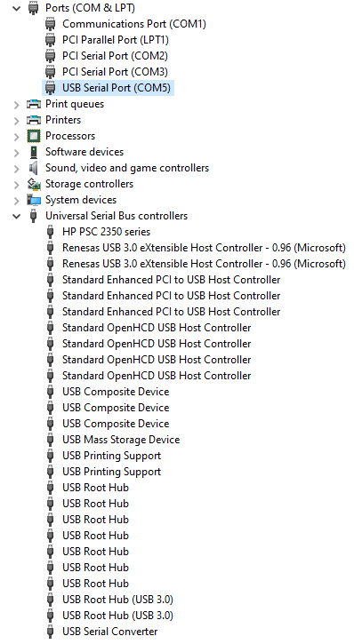The height and width of the screenshot is (644, 354).
Task: Click the Print queues icon
Action: point(34,104)
